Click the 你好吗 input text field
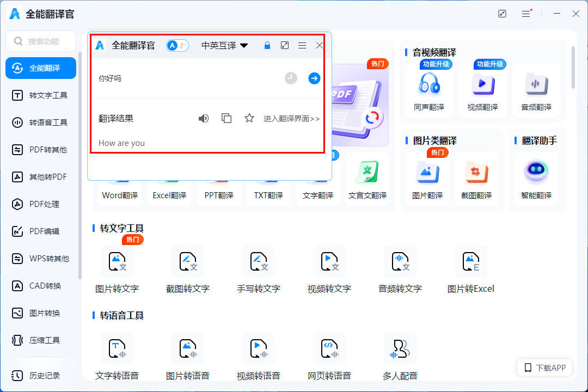588x392 pixels. tap(187, 78)
